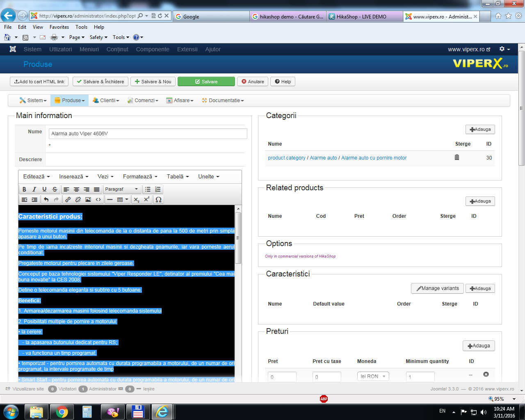Remove the price row with the X icon
525x420 pixels.
click(486, 374)
